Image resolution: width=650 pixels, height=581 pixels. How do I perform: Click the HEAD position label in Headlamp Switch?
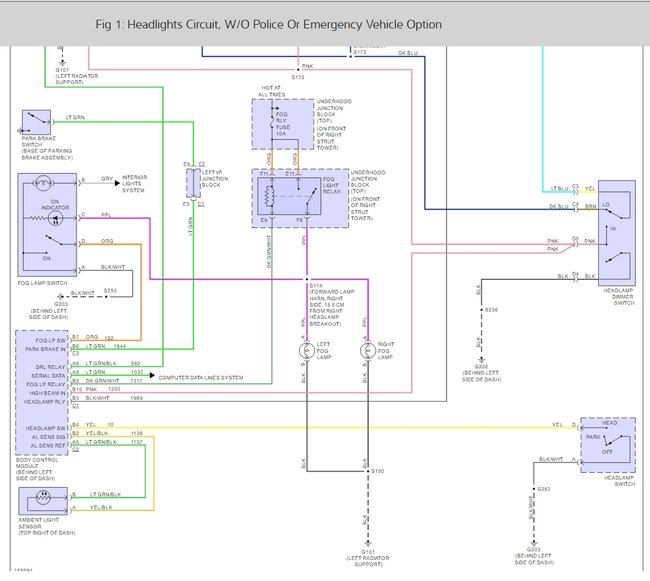[609, 423]
